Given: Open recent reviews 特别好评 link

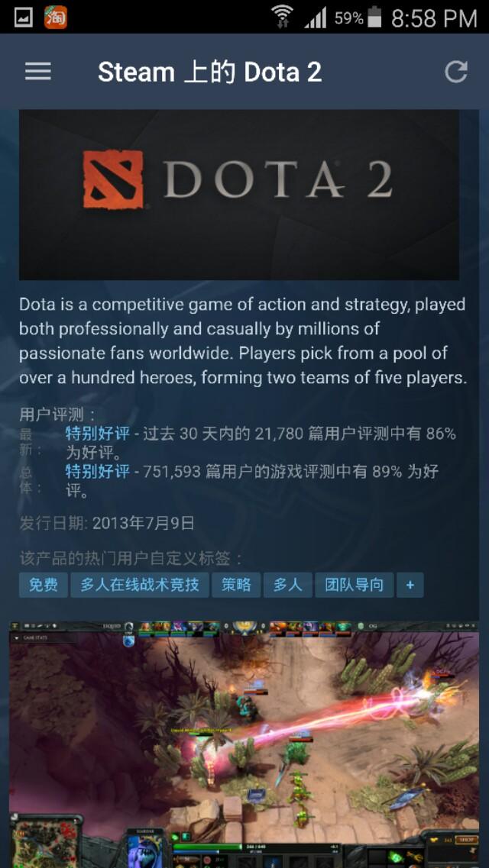Looking at the screenshot, I should tap(98, 434).
